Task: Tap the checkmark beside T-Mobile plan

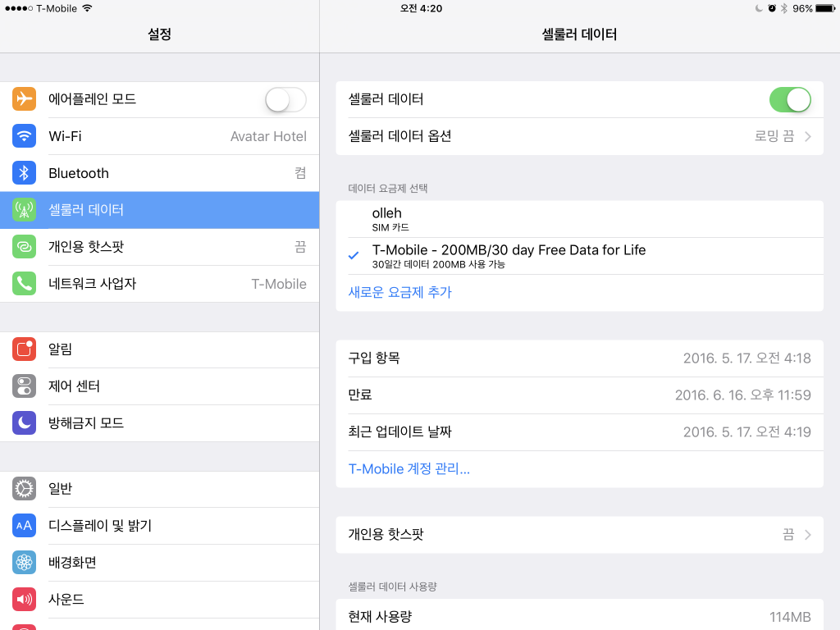Action: click(354, 256)
